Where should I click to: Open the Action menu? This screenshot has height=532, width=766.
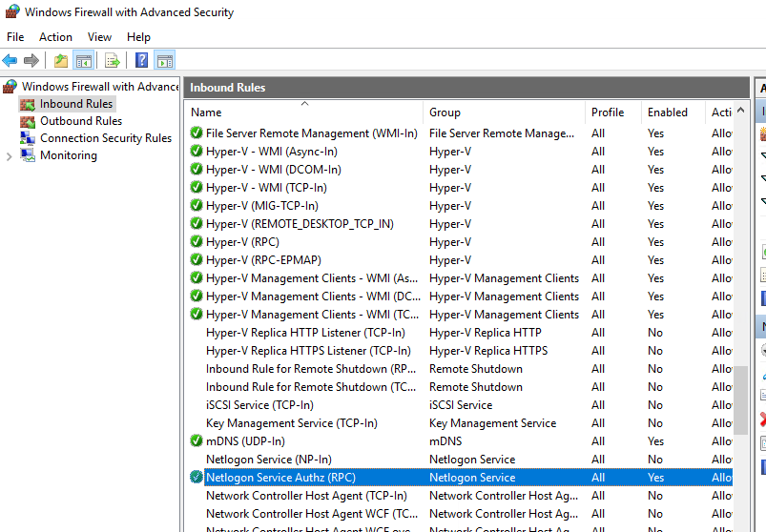(55, 37)
